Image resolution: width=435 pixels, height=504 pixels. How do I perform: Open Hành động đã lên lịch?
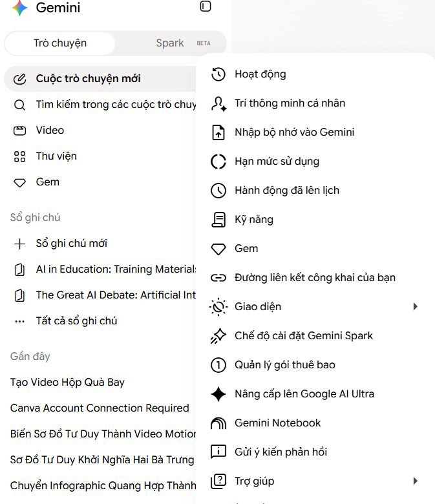[315, 191]
